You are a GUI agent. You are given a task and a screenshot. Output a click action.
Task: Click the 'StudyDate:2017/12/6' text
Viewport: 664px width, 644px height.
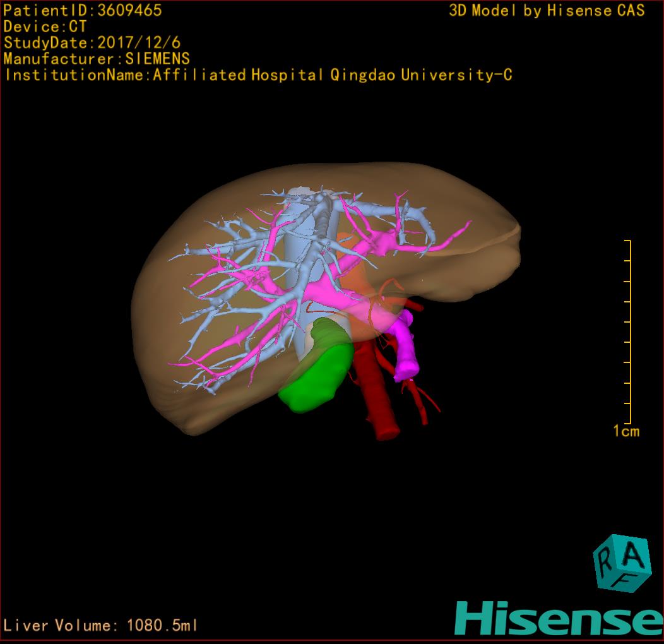[92, 42]
